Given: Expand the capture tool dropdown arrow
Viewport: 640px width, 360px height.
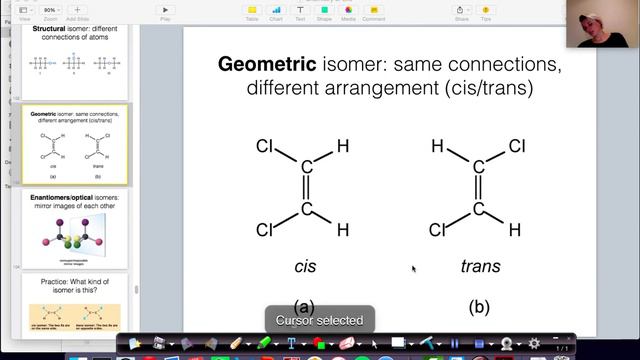Looking at the screenshot, I should [x=172, y=344].
